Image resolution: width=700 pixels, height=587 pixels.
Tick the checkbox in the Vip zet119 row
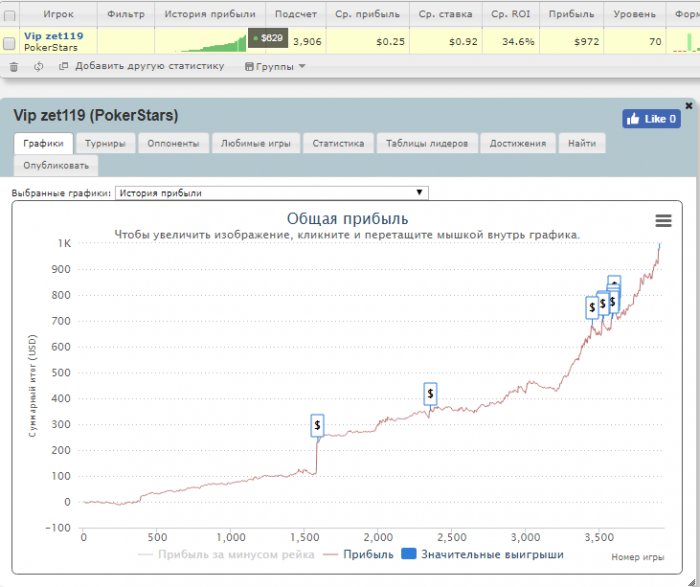[x=9, y=43]
